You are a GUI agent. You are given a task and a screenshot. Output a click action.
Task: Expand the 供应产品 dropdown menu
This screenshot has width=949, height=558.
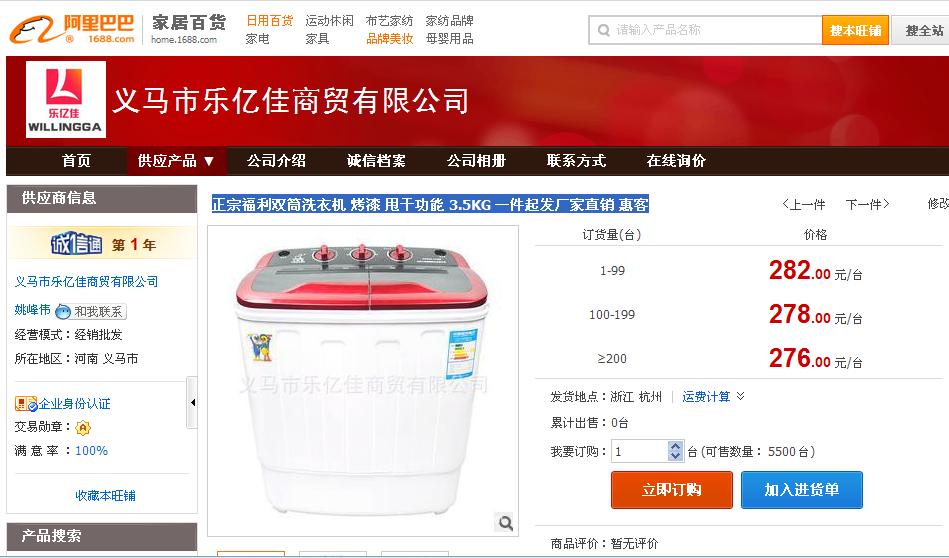(177, 161)
